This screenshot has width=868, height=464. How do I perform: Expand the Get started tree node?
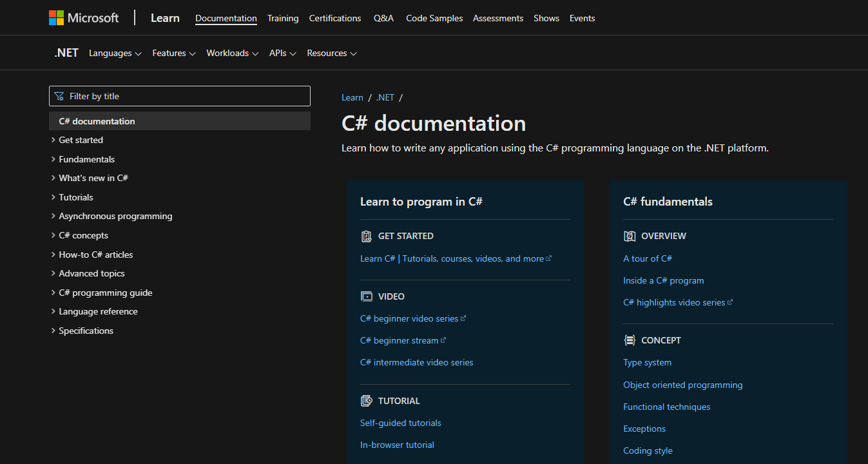(x=53, y=140)
